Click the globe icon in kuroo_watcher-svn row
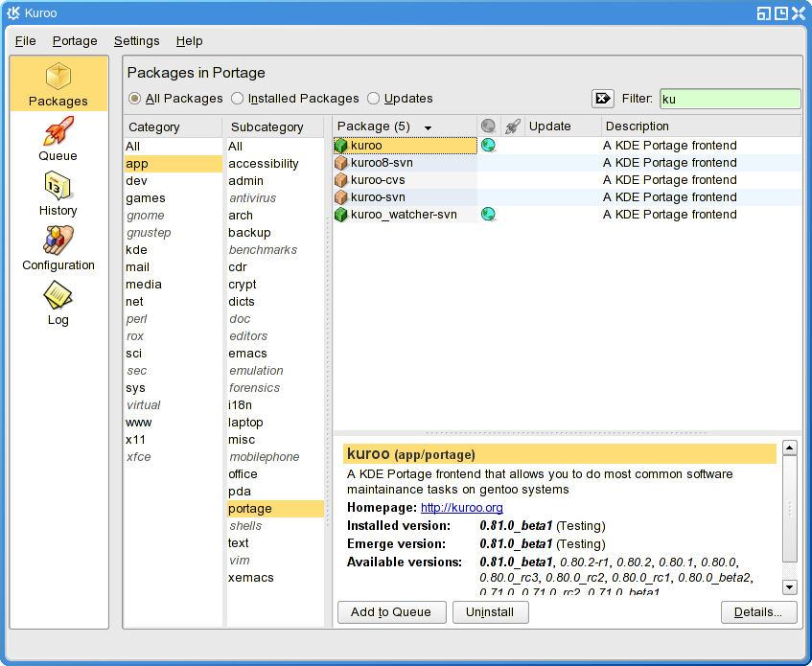 point(488,214)
